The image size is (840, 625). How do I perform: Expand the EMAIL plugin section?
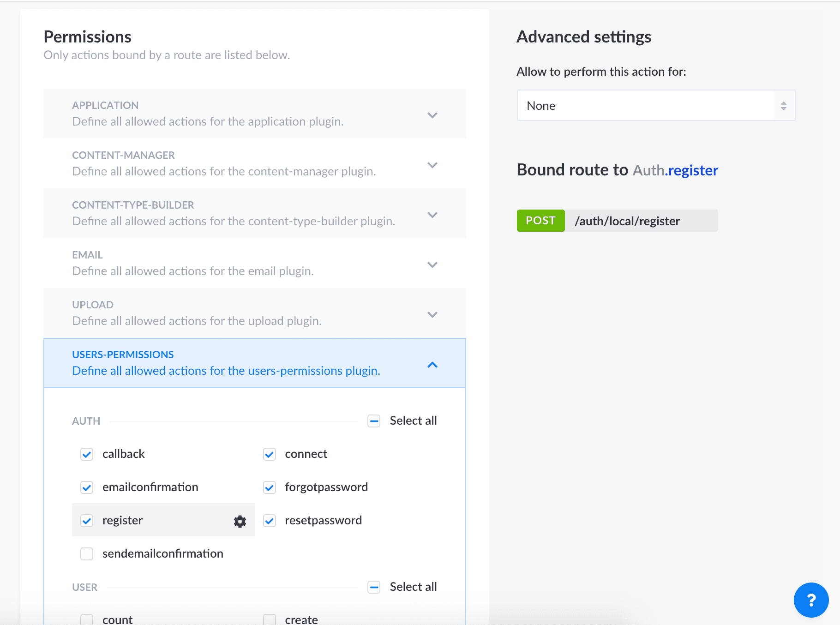(255, 263)
